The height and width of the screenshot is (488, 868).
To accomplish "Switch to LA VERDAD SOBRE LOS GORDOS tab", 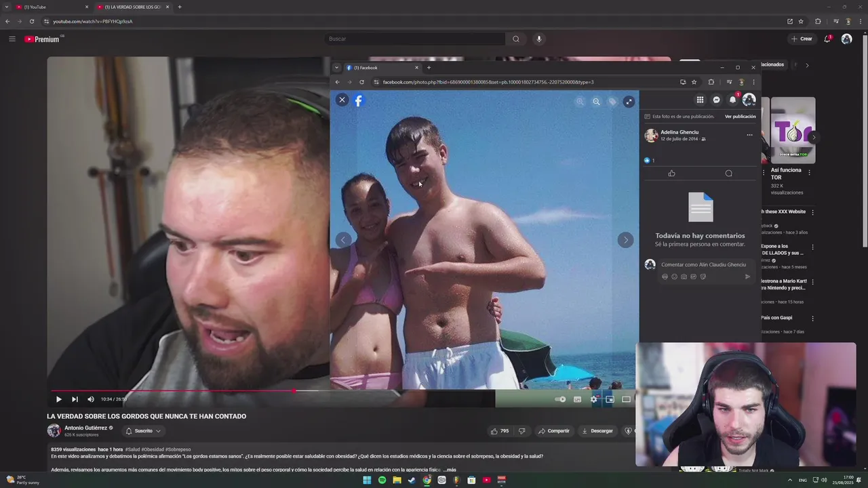I will pos(132,7).
